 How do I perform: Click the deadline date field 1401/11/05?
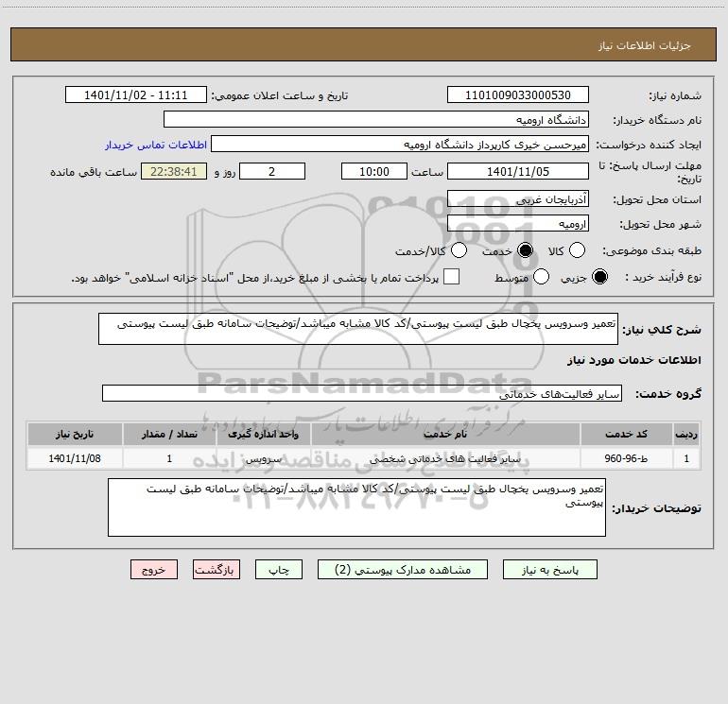pyautogui.click(x=518, y=171)
